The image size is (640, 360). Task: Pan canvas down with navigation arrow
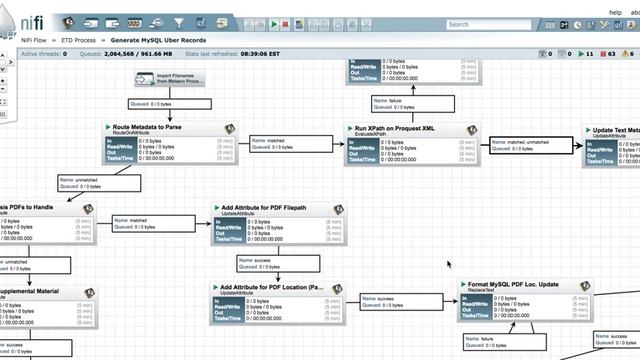2,69
